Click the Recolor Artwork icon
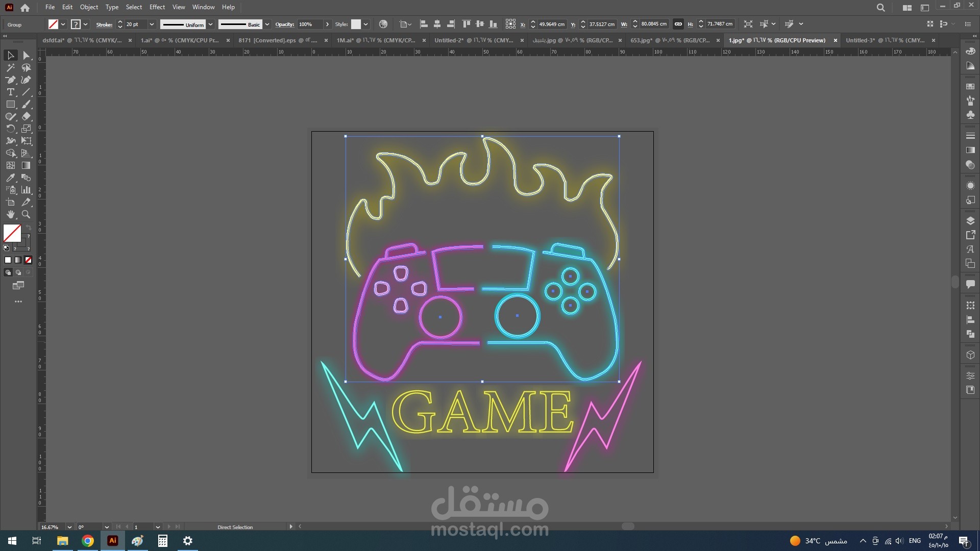Screen dimensions: 980x551 [x=383, y=24]
